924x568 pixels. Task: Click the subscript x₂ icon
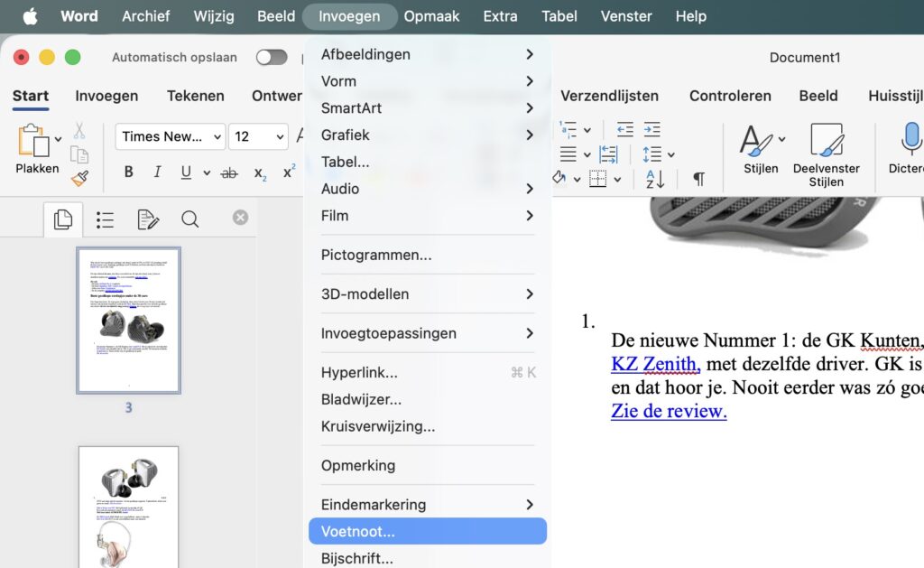pyautogui.click(x=260, y=172)
